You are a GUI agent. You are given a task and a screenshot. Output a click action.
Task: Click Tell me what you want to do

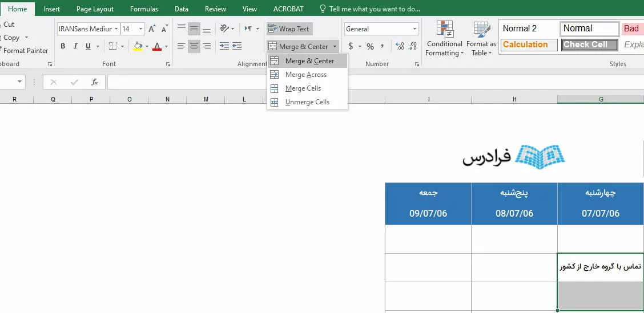click(x=369, y=9)
